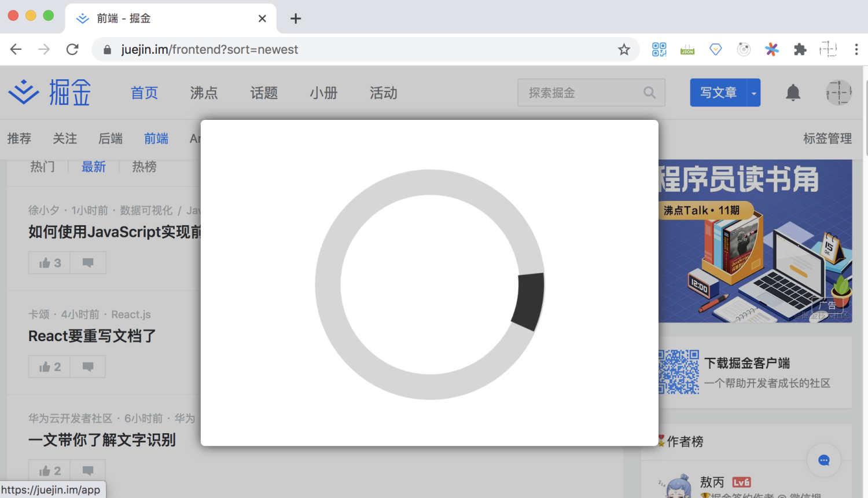Like the React要重写文档了 article
The width and height of the screenshot is (868, 498).
[x=49, y=367]
